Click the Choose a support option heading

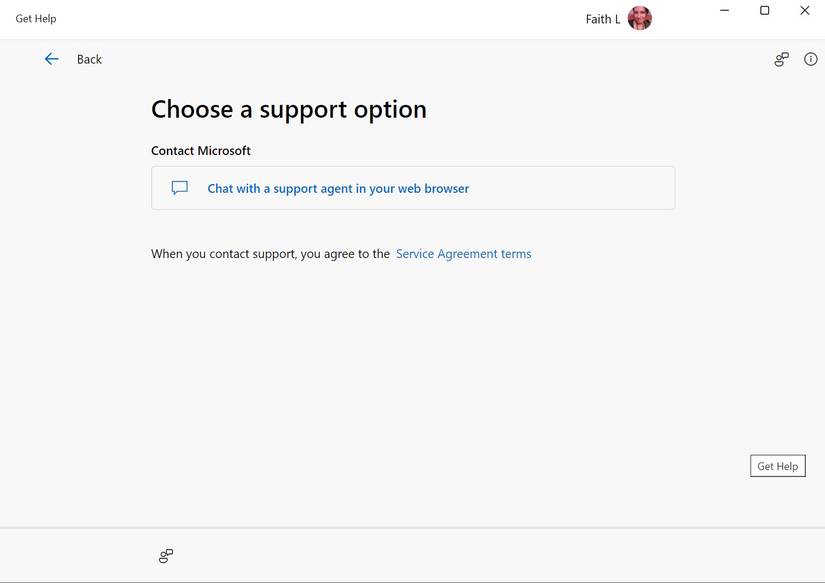289,109
